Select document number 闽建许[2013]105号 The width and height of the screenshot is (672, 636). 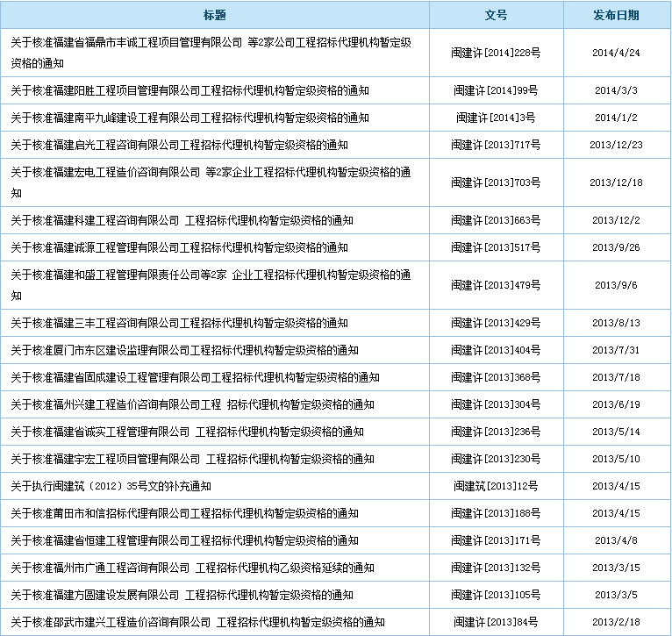click(x=496, y=595)
